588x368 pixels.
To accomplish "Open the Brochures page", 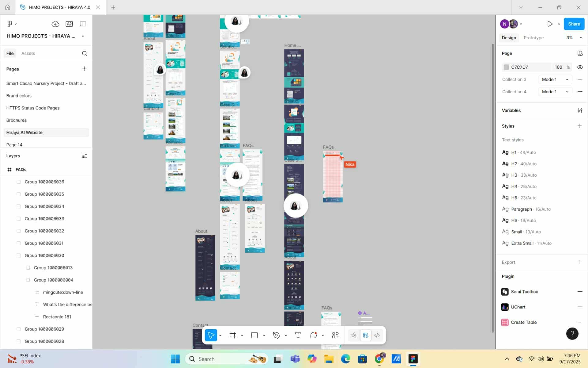I will (x=17, y=120).
